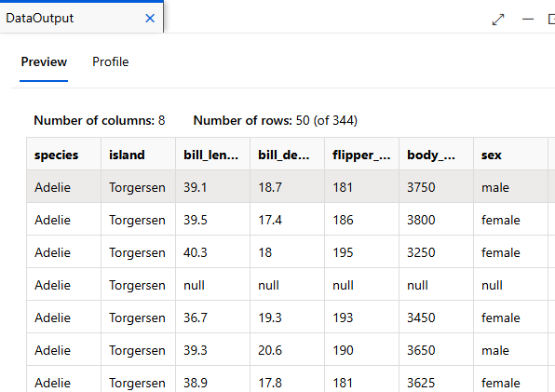The image size is (555, 392).
Task: Switch to the Profile tab
Action: (111, 61)
